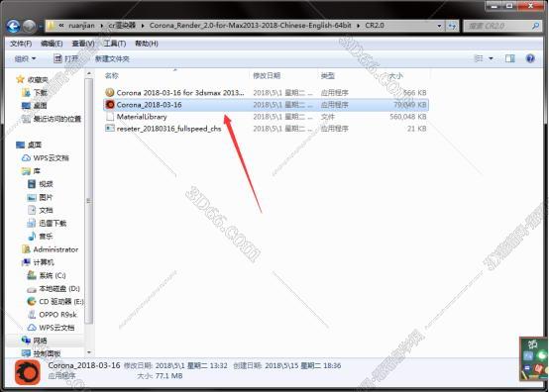Click the 图片 library icon
The height and width of the screenshot is (392, 549).
point(32,197)
